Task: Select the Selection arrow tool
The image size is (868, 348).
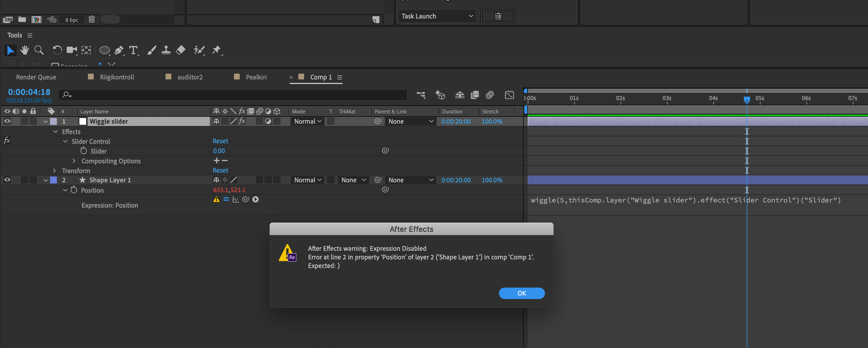Action: pyautogui.click(x=10, y=50)
